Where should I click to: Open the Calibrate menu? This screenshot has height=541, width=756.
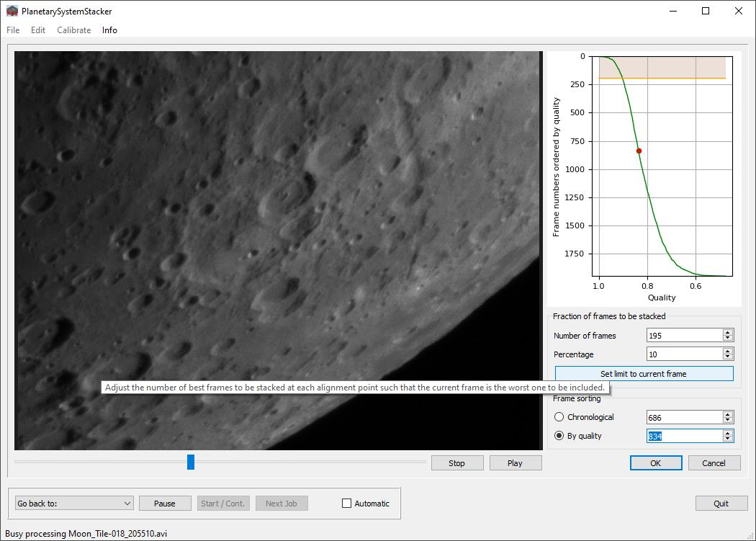(x=73, y=30)
